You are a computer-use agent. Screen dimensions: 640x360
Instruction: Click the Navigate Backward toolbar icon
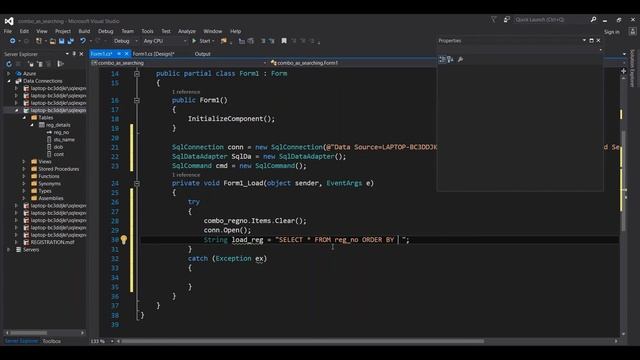click(x=13, y=41)
